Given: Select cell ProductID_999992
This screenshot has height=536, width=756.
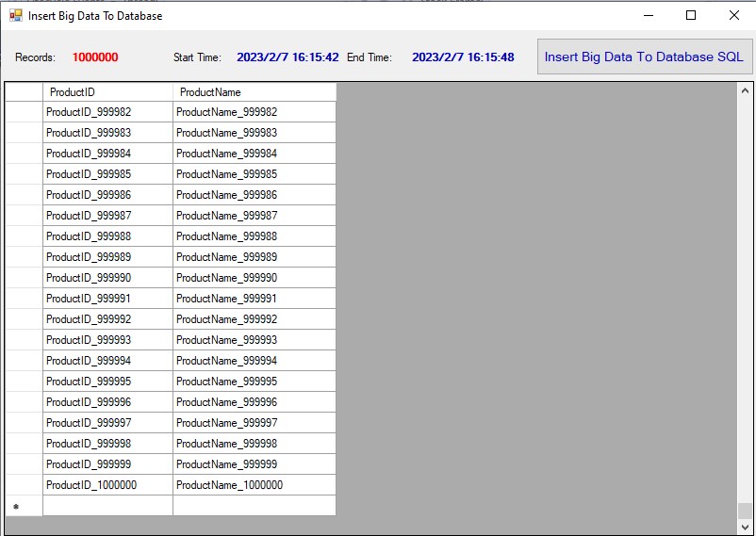Looking at the screenshot, I should coord(108,319).
